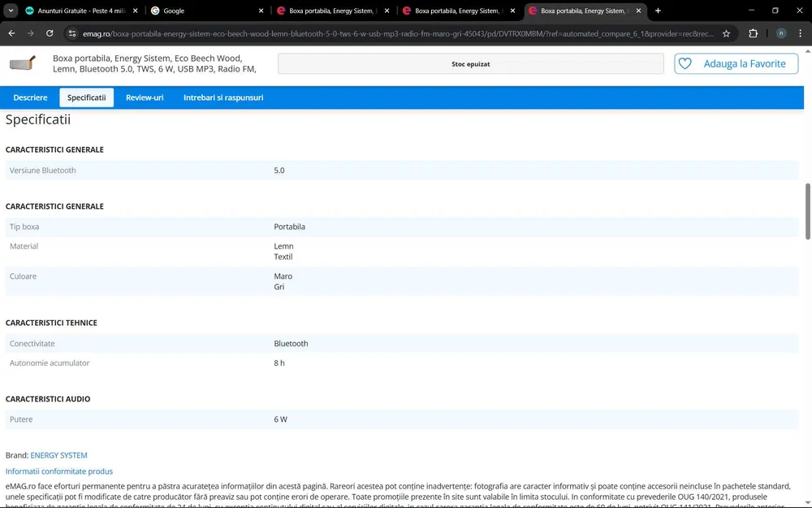Open a new browser tab
Viewport: 812px width, 508px height.
coord(658,11)
